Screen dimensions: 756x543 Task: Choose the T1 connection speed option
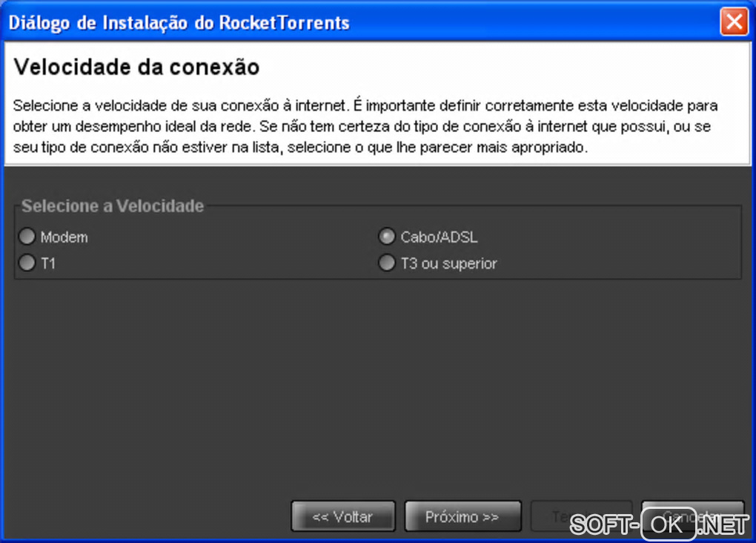click(x=27, y=263)
